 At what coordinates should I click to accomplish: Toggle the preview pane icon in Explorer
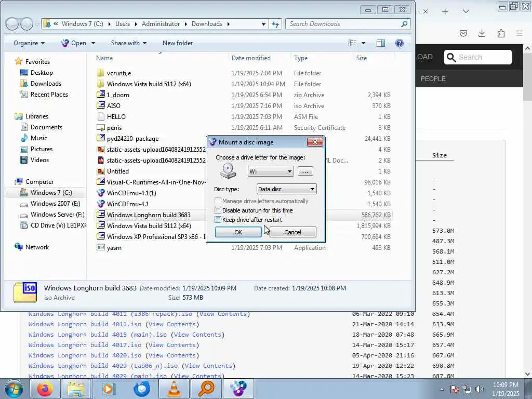coord(381,43)
